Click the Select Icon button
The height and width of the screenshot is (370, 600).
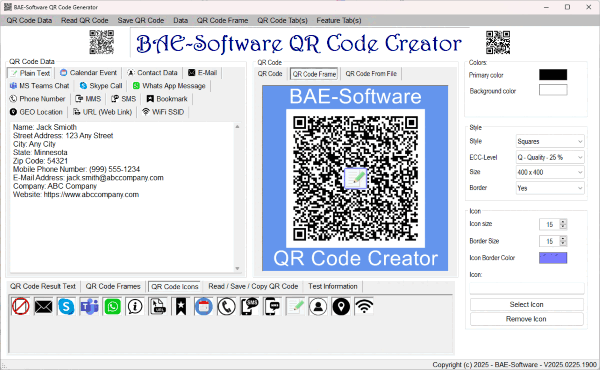527,305
